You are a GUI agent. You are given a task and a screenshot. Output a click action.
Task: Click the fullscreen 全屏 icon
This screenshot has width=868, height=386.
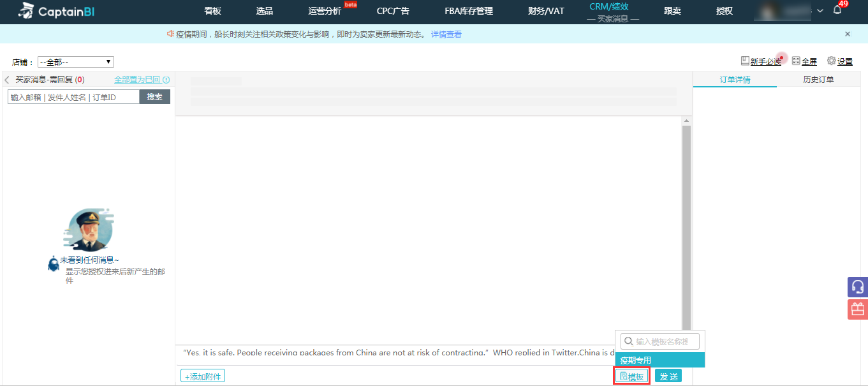point(796,61)
